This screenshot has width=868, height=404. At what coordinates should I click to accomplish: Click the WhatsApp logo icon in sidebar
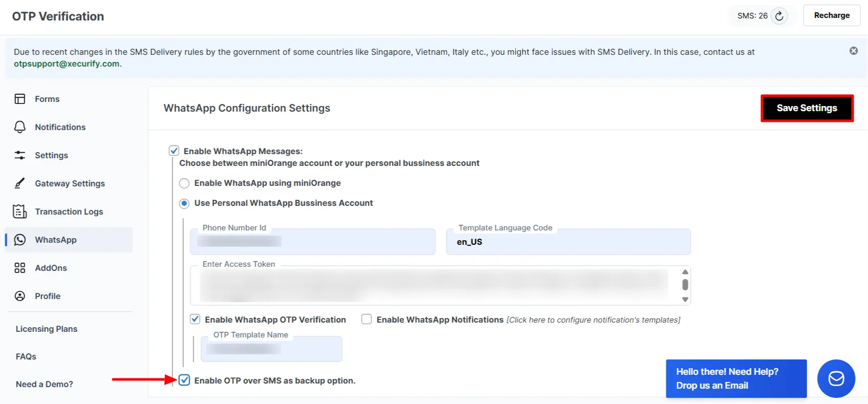pyautogui.click(x=20, y=240)
